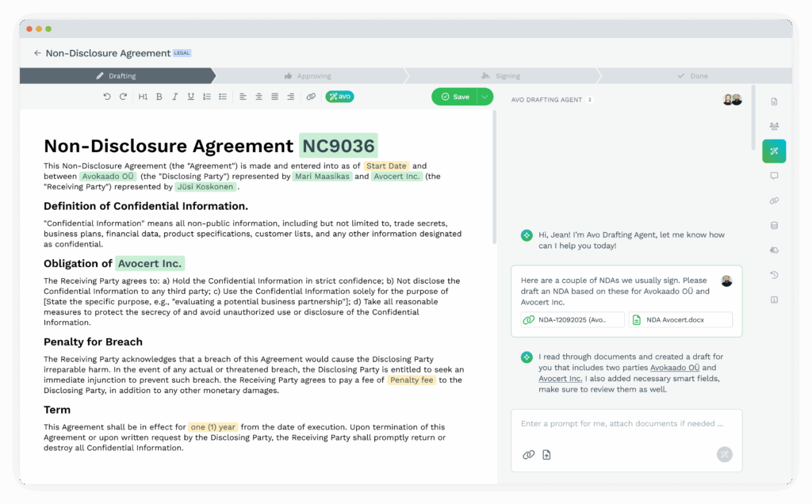Click the prompt input field for the agent
Viewport: 812px width, 504px height.
pyautogui.click(x=622, y=424)
